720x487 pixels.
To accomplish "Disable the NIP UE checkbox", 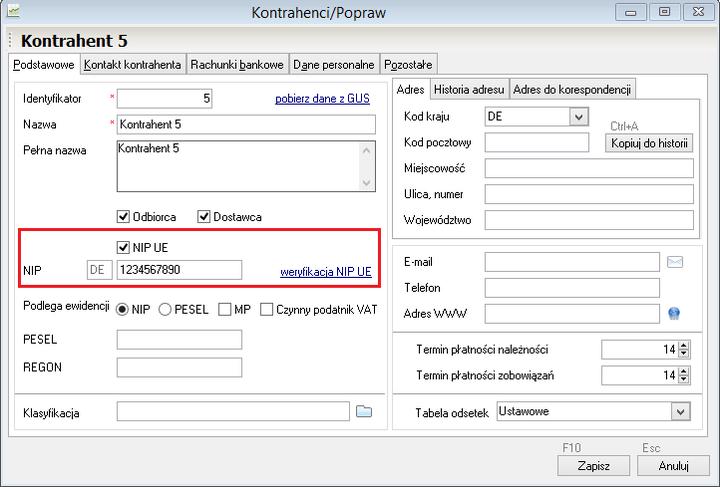I will tap(125, 247).
